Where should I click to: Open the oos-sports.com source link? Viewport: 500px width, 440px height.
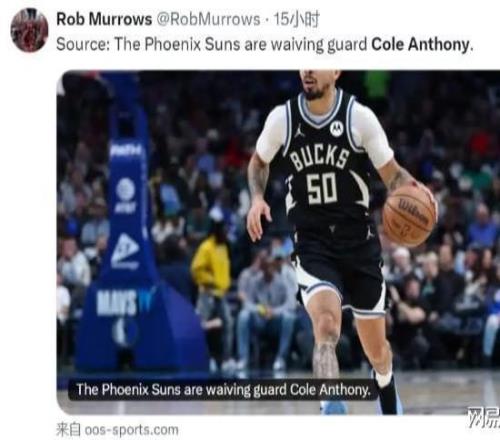tap(131, 430)
